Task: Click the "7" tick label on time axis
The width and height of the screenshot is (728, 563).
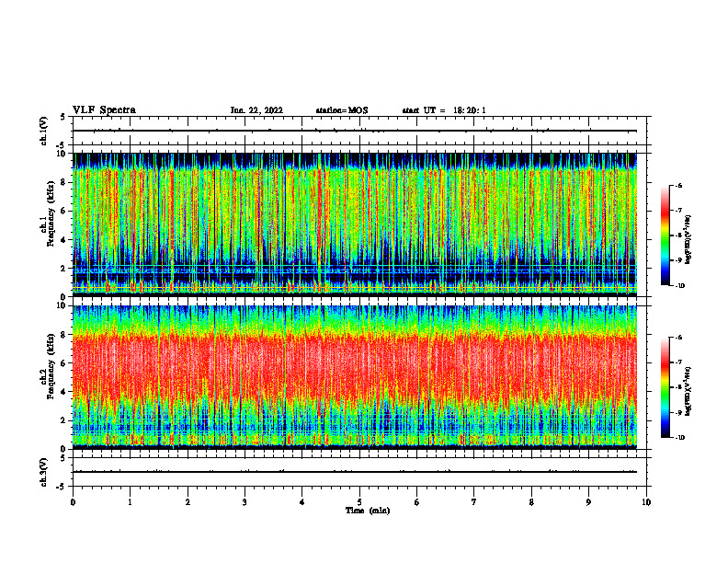Action: coord(474,502)
